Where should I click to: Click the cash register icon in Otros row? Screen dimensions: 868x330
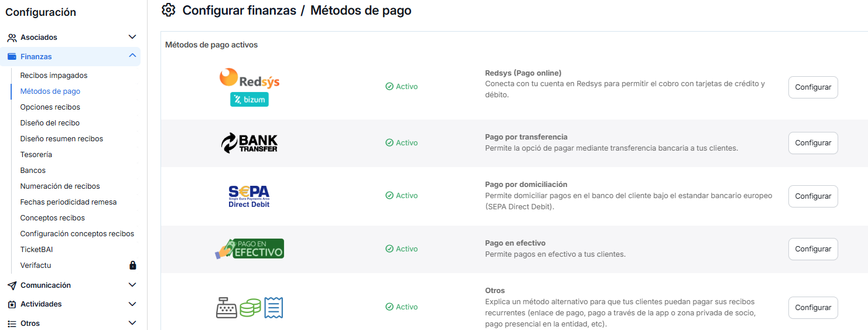[x=227, y=307]
